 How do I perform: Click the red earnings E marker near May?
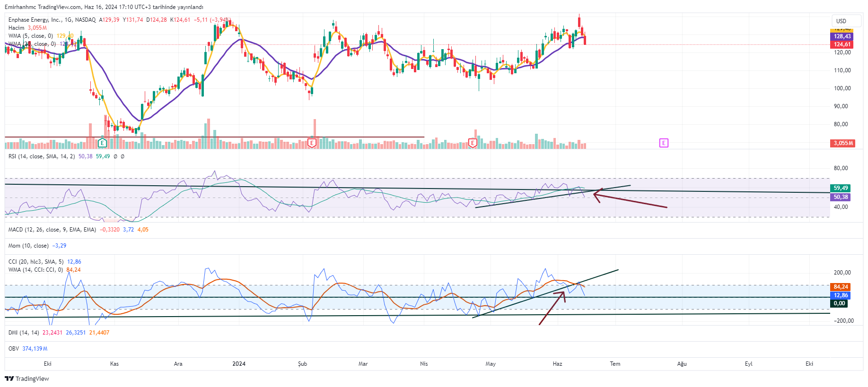472,143
